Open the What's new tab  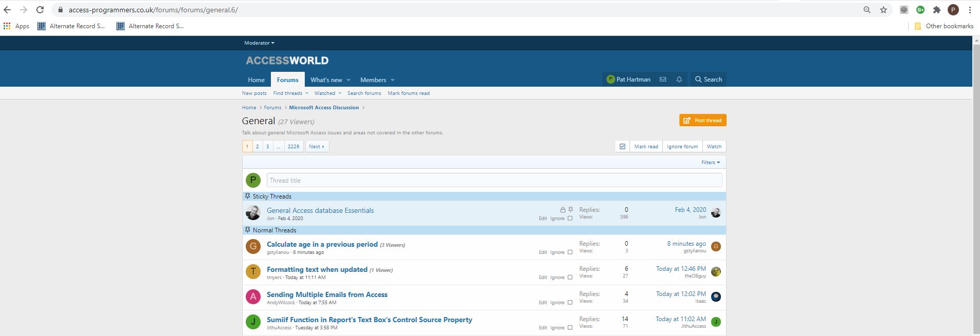click(x=326, y=80)
